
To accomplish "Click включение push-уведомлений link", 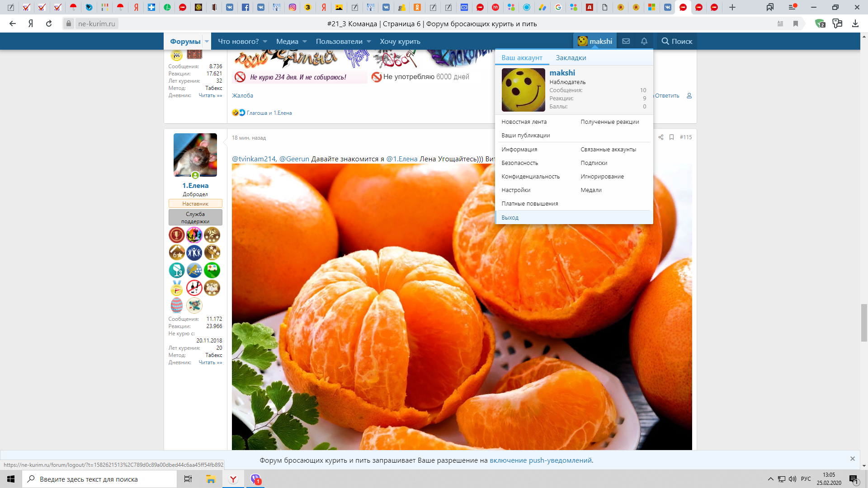I will click(541, 460).
